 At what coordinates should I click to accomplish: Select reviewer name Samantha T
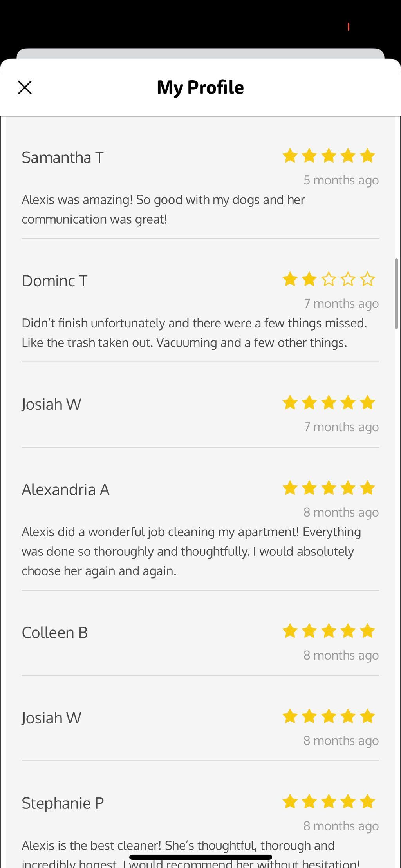pos(63,157)
